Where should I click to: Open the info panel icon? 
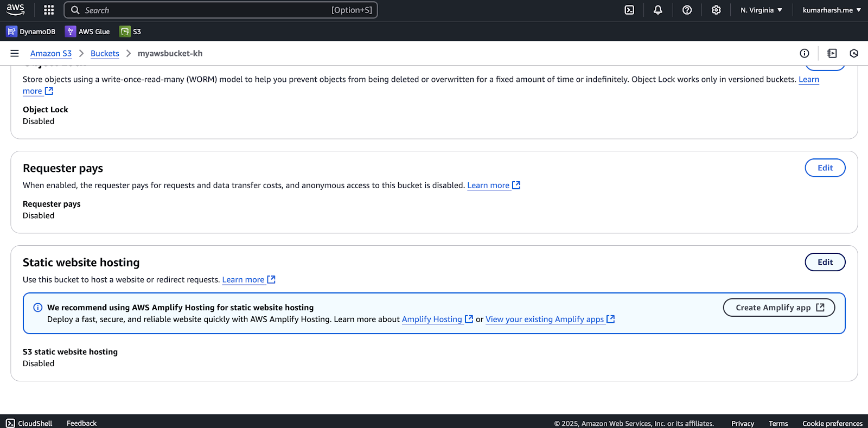click(x=805, y=53)
